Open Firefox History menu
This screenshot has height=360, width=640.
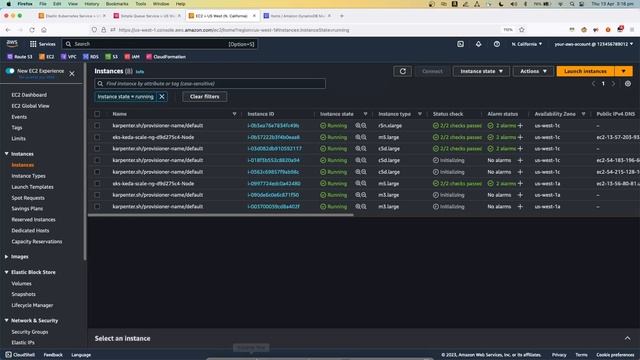click(91, 4)
